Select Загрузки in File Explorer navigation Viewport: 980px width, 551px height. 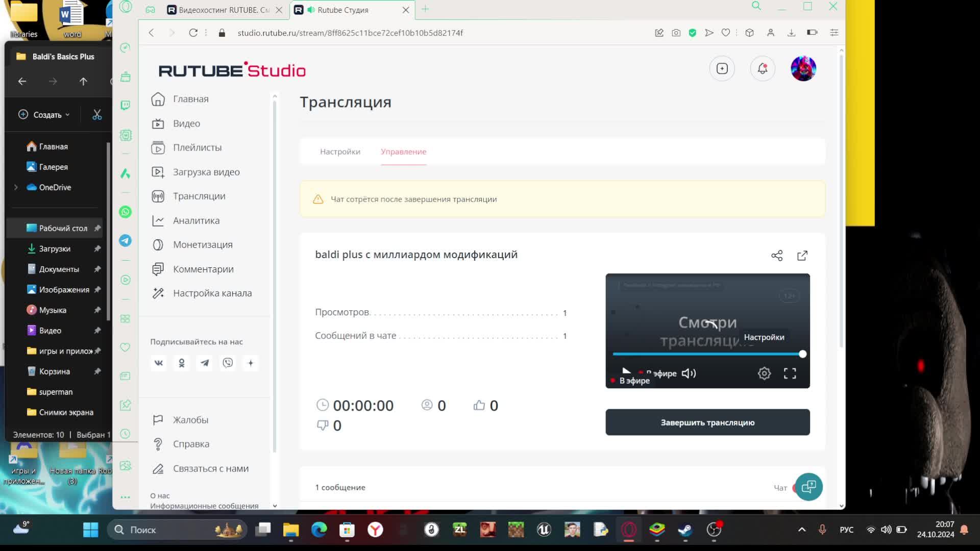click(x=55, y=248)
